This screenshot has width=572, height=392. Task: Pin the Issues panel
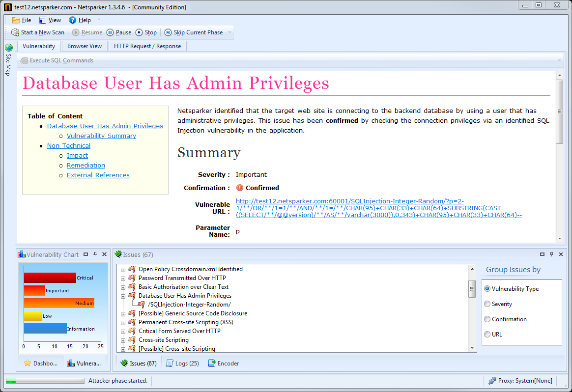(551, 254)
